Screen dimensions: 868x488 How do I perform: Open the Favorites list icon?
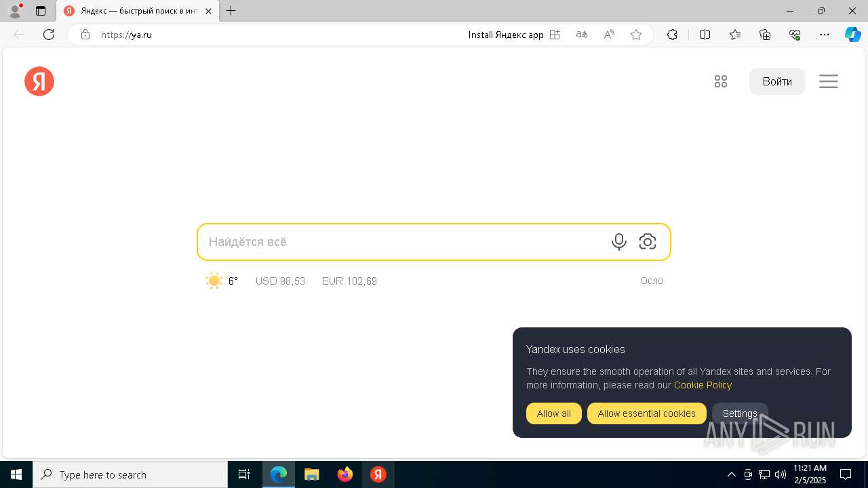coord(735,35)
